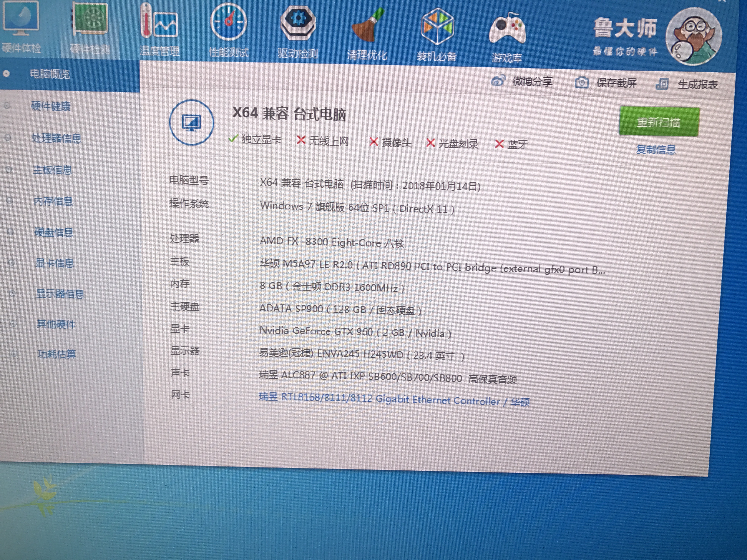Launch 性能测试 gauge icon
Viewport: 747px width, 560px height.
click(x=229, y=22)
